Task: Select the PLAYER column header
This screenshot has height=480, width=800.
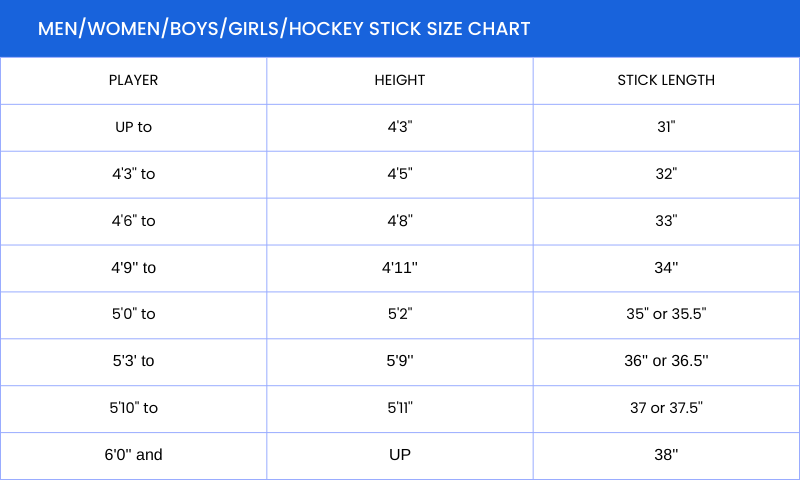Action: (x=133, y=80)
